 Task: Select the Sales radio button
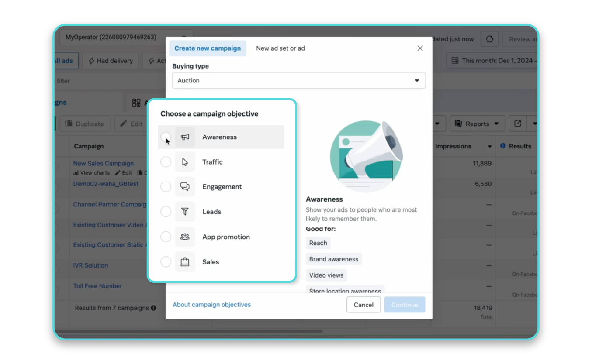166,262
